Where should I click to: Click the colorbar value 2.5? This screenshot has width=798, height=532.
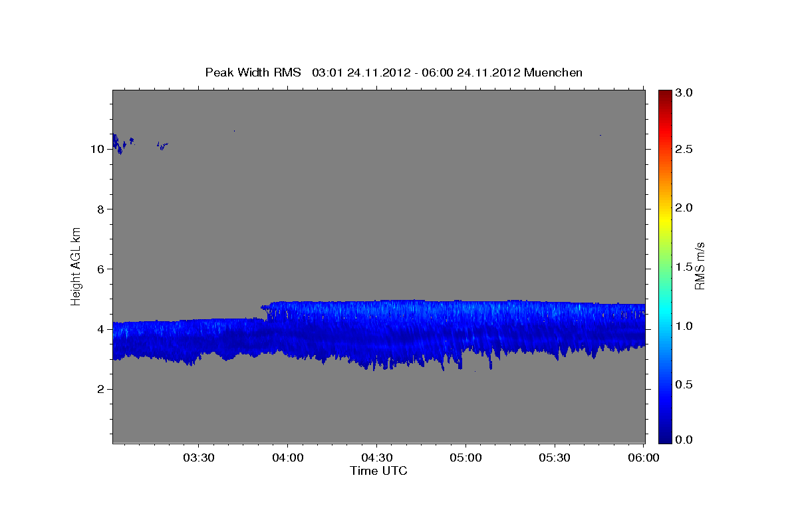[x=686, y=149]
